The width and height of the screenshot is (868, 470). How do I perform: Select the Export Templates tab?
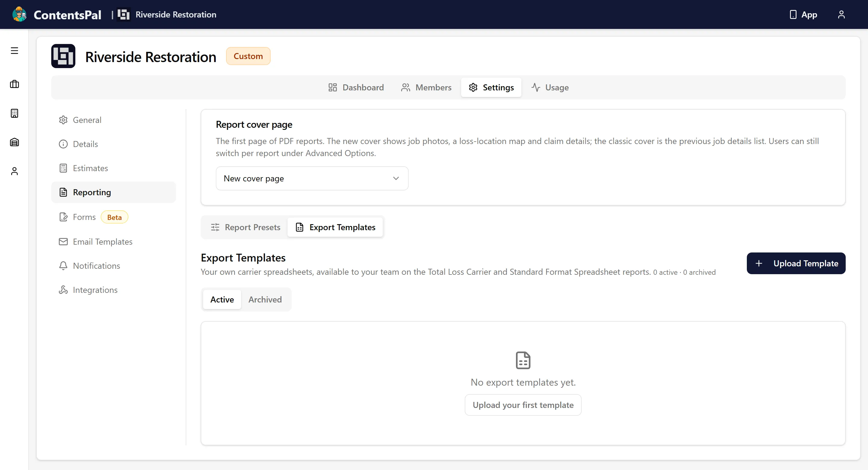tap(335, 227)
